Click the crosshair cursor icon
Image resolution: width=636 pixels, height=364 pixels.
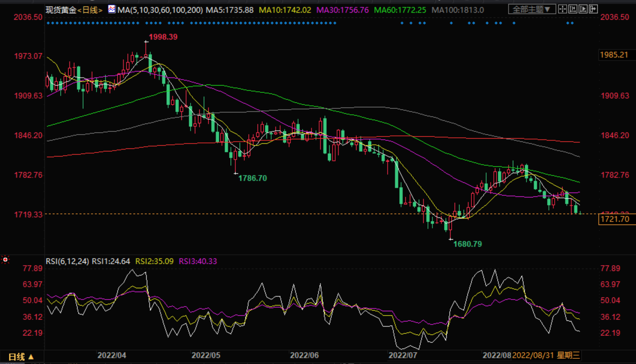(x=563, y=9)
